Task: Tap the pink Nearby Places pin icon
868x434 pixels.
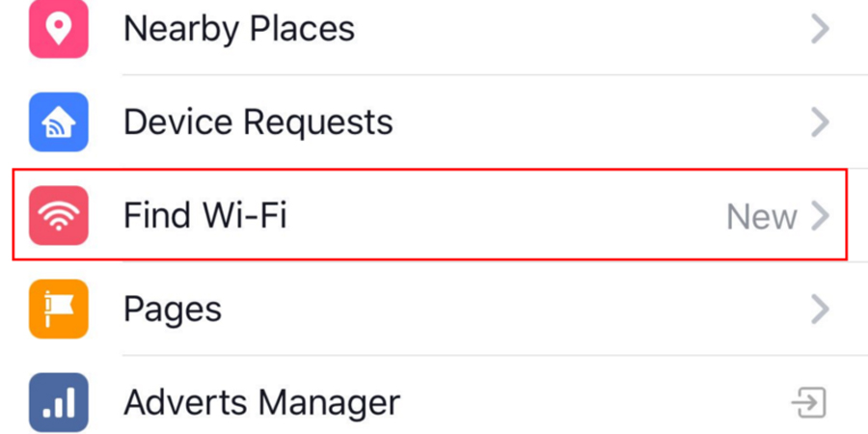Action: point(59,30)
